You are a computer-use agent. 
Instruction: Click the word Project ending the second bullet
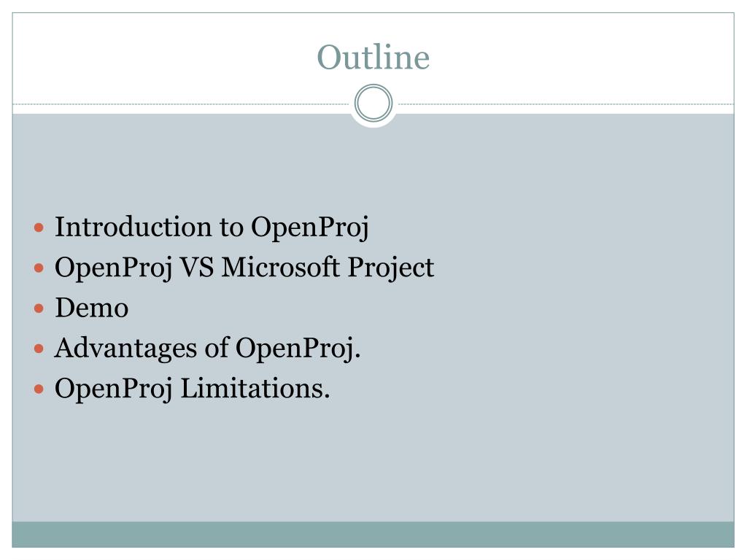[391, 268]
